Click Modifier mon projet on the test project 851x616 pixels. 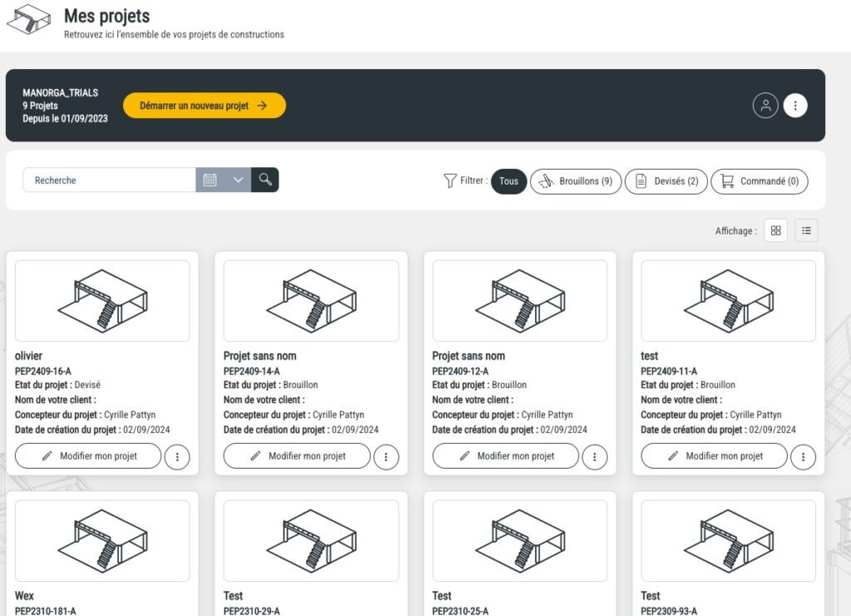coord(713,456)
